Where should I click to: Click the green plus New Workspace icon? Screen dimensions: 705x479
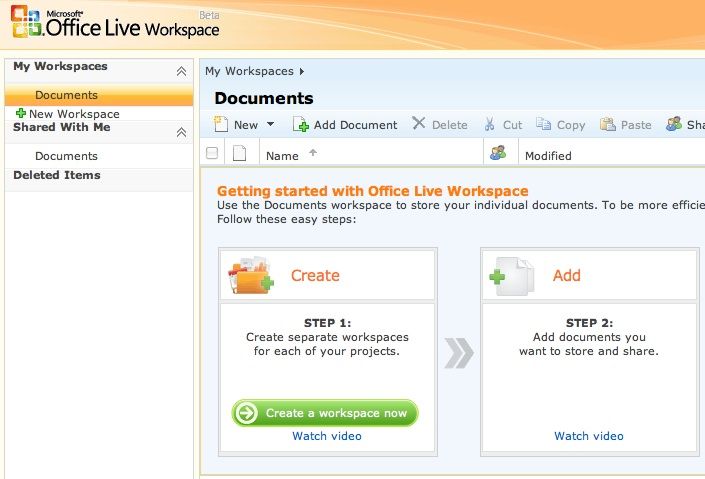[x=21, y=113]
